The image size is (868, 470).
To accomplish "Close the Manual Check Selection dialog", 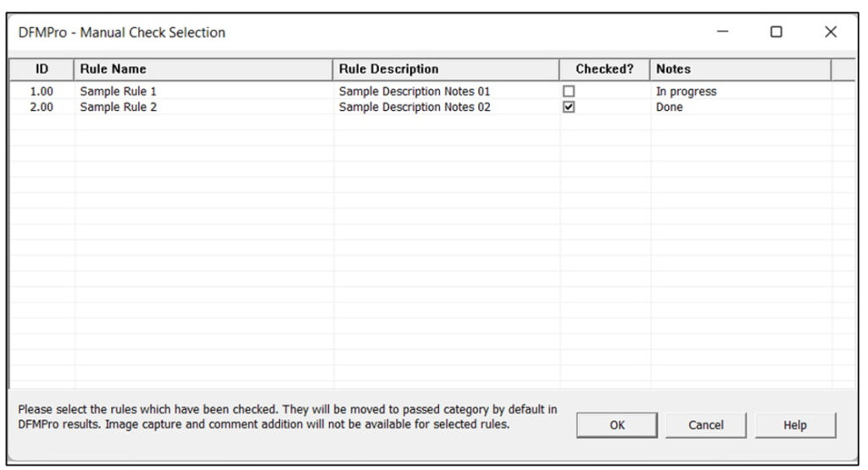I will [x=831, y=32].
